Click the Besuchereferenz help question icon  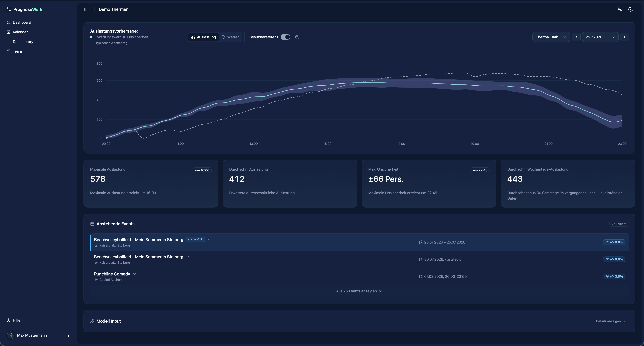click(x=297, y=37)
